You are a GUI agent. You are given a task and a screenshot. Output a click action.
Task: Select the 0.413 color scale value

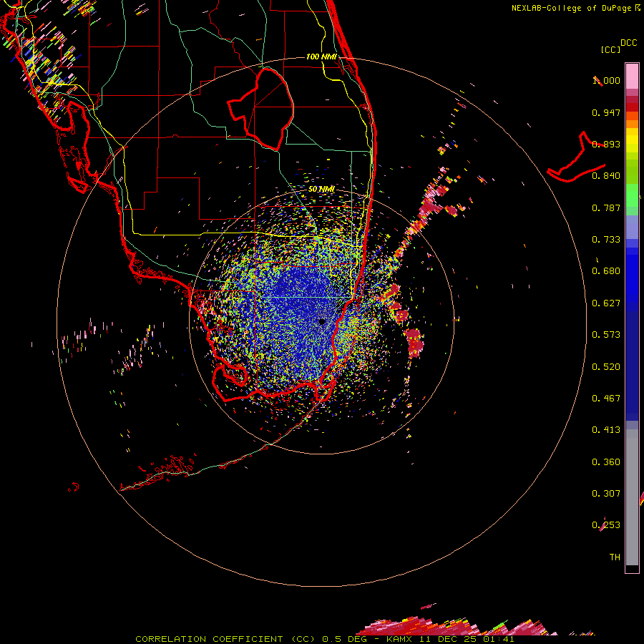point(606,430)
